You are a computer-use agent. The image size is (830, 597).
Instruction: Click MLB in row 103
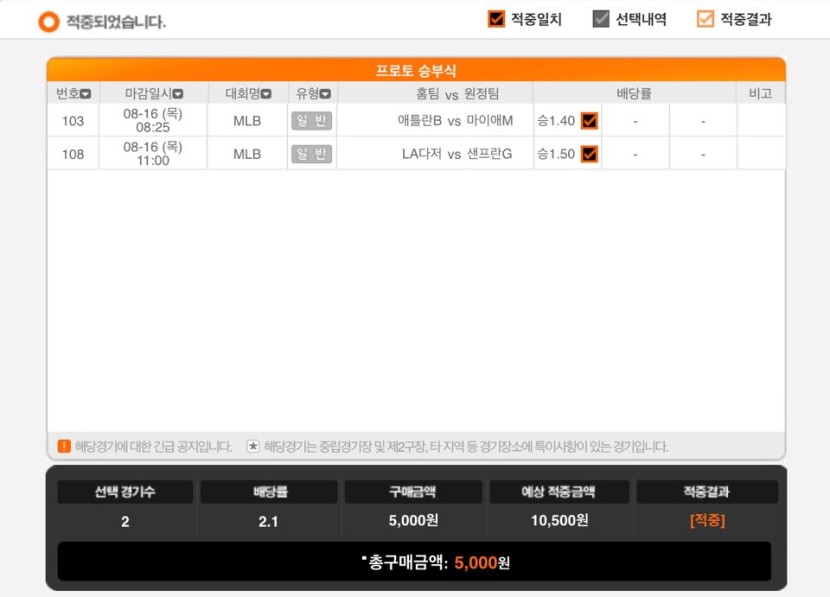pos(247,121)
